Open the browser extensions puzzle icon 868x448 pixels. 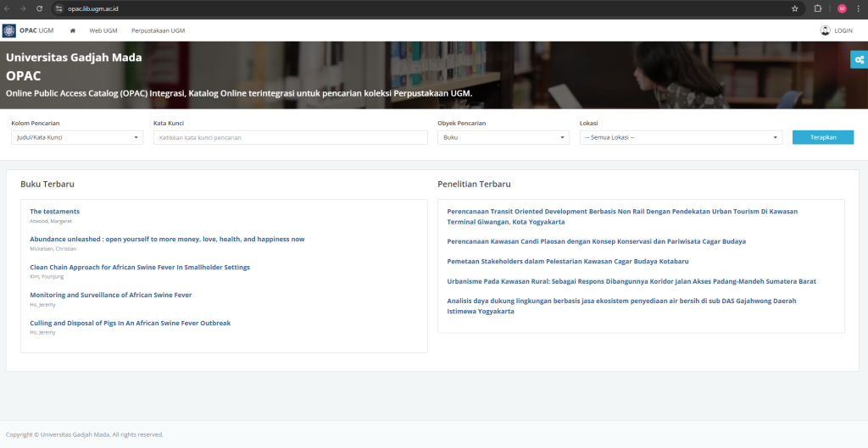(818, 8)
